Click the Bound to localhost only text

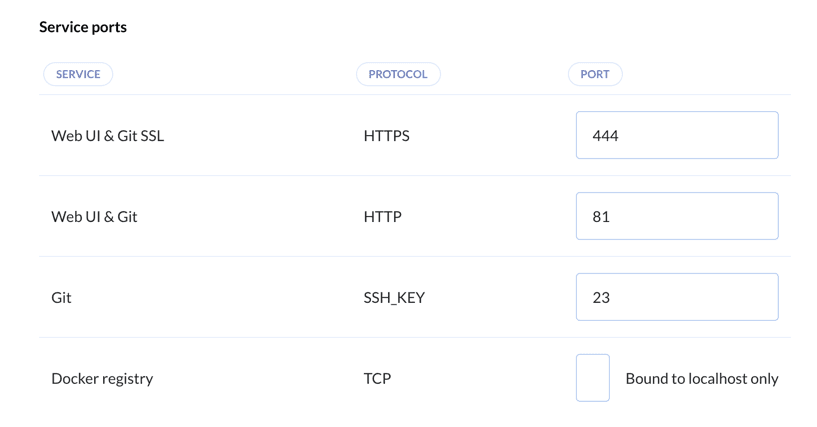[x=701, y=379]
